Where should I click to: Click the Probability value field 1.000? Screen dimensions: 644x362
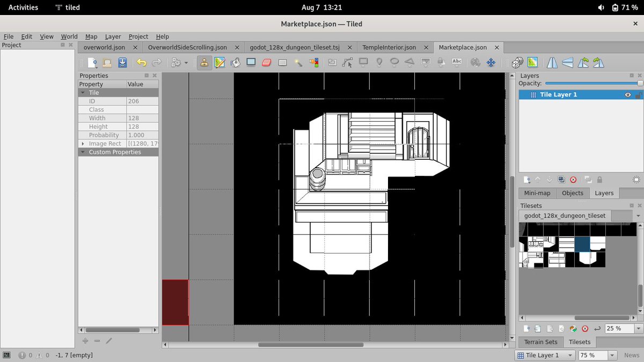142,135
